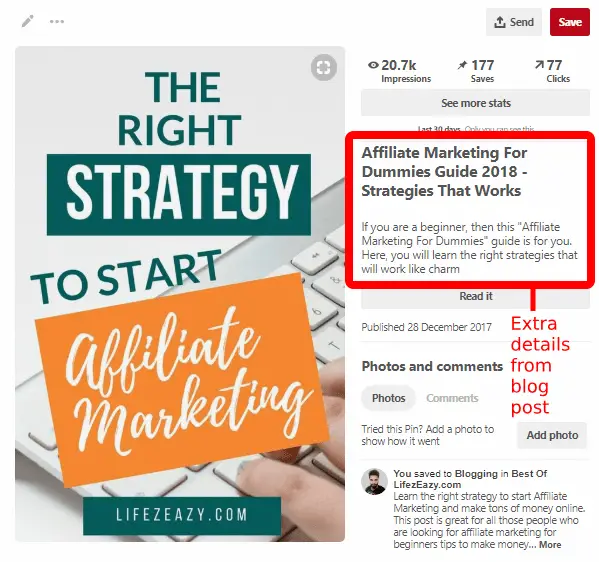Click the Read it button
599x562 pixels.
click(476, 297)
